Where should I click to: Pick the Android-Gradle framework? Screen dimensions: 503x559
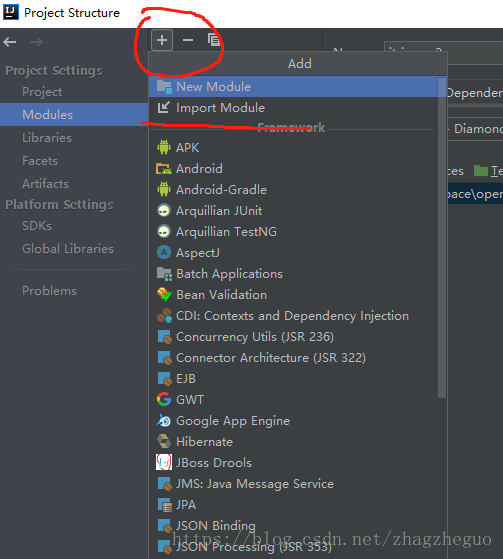294,189
